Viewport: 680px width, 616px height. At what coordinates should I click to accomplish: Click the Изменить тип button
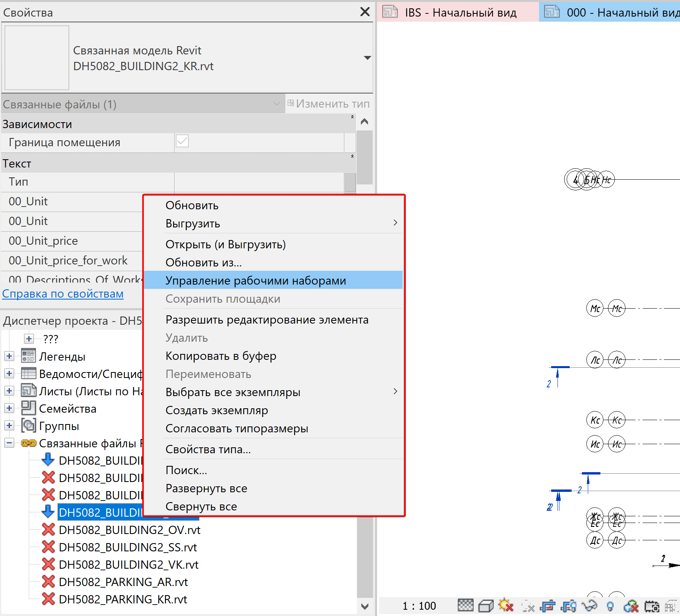coord(329,104)
